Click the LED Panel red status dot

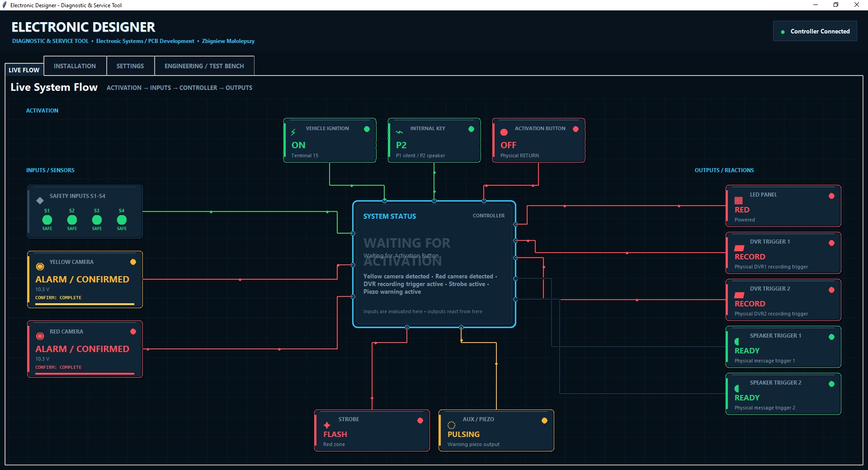(x=831, y=196)
